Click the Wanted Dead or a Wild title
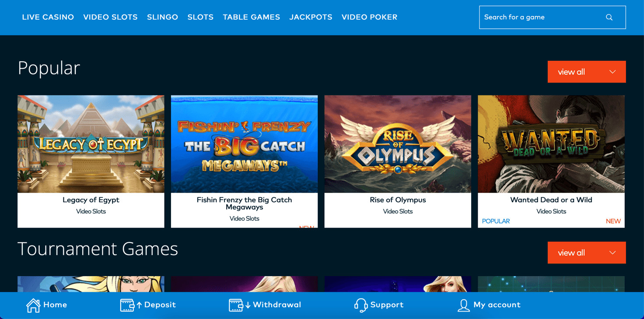This screenshot has height=319, width=644. (551, 200)
